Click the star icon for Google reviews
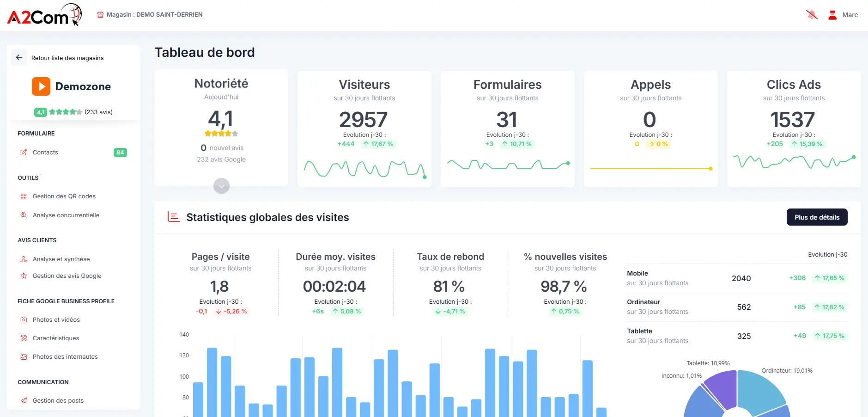The image size is (868, 417). pos(24,276)
